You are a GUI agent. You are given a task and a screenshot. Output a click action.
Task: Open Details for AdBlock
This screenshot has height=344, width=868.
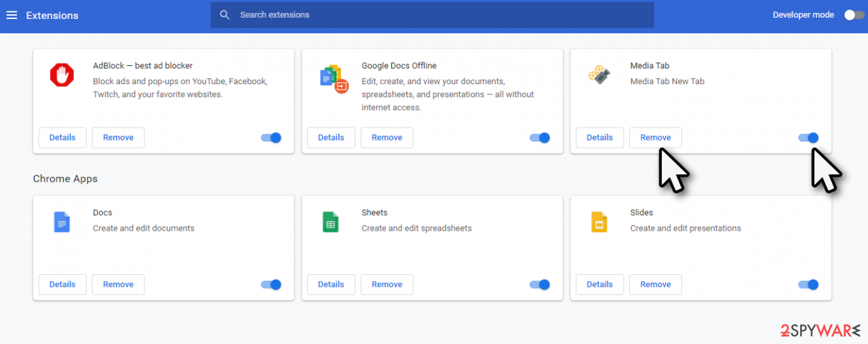(x=62, y=138)
